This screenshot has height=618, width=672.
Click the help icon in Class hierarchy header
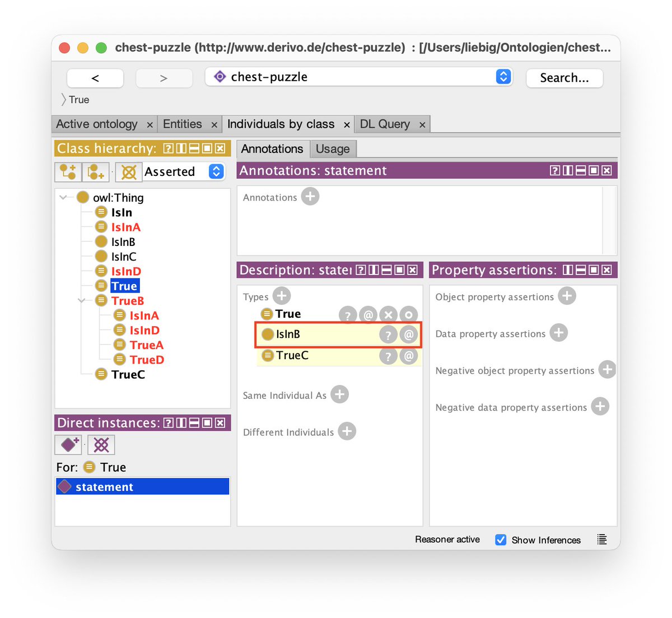point(169,148)
